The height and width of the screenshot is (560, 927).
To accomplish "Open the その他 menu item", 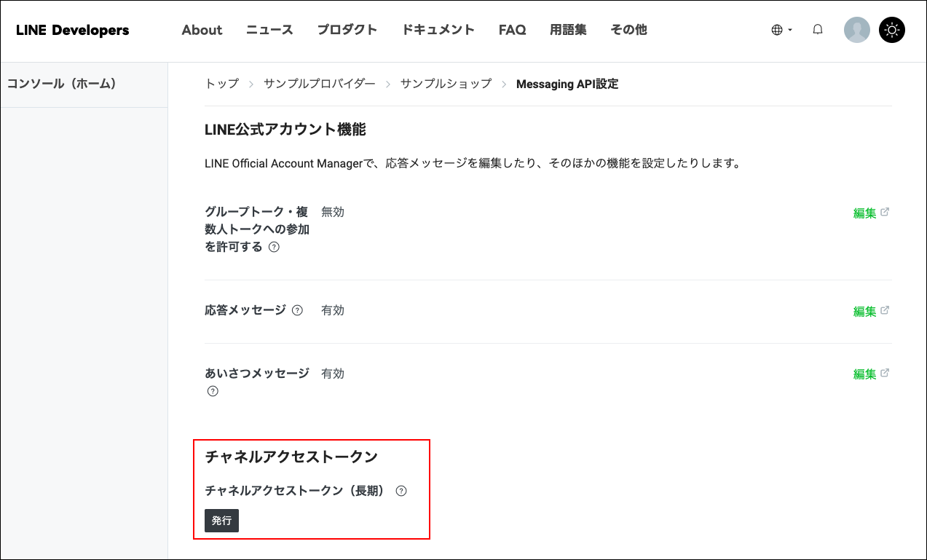I will 628,30.
